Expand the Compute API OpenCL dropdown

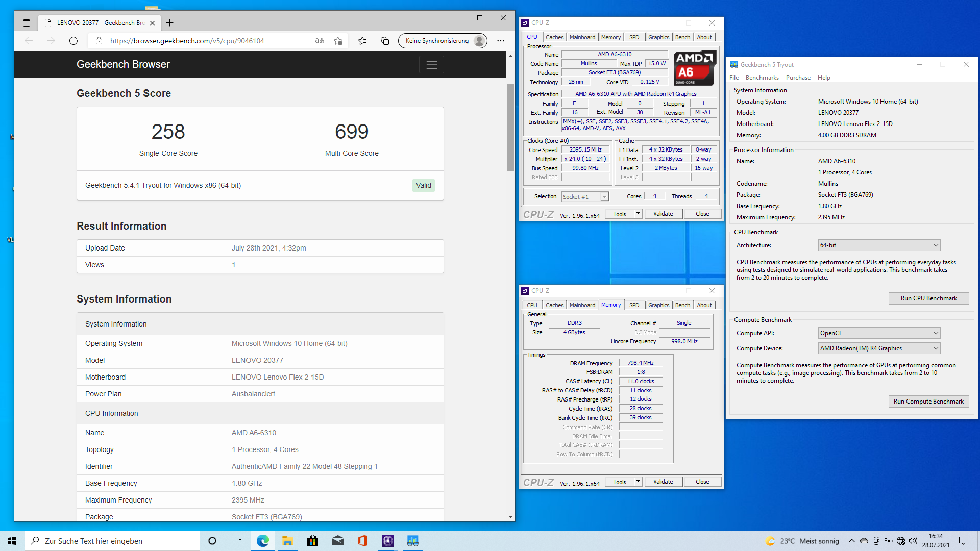(x=879, y=333)
